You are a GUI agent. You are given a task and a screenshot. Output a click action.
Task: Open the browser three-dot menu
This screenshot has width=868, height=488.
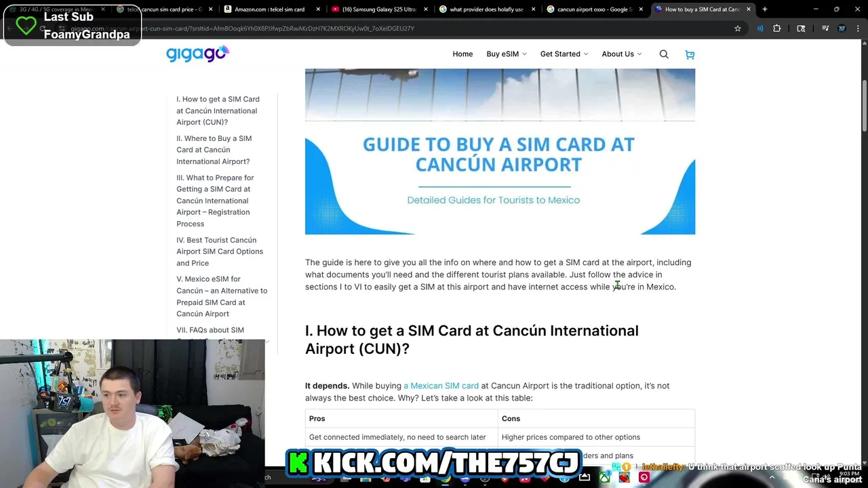tap(859, 28)
